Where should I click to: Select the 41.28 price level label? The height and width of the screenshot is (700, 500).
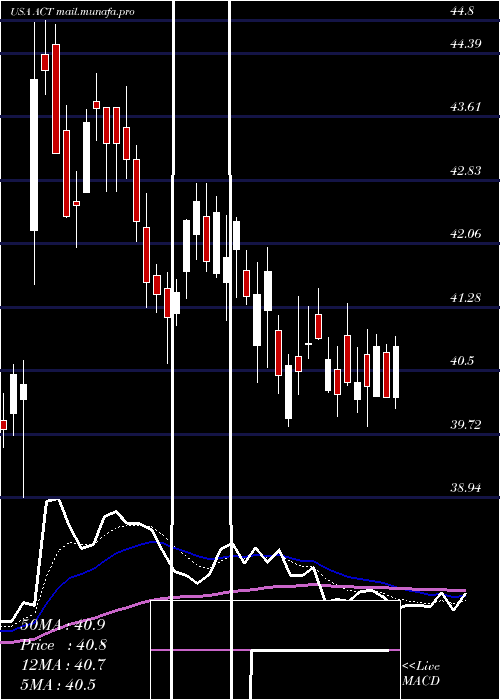pos(466,297)
